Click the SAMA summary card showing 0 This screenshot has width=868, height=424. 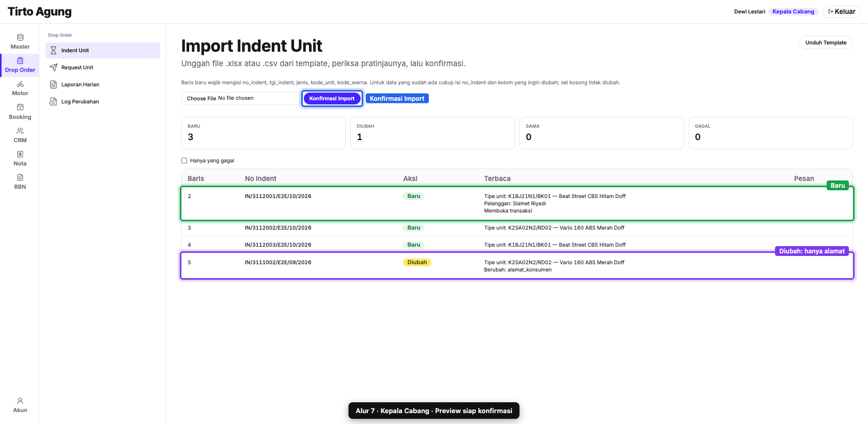[x=601, y=133]
